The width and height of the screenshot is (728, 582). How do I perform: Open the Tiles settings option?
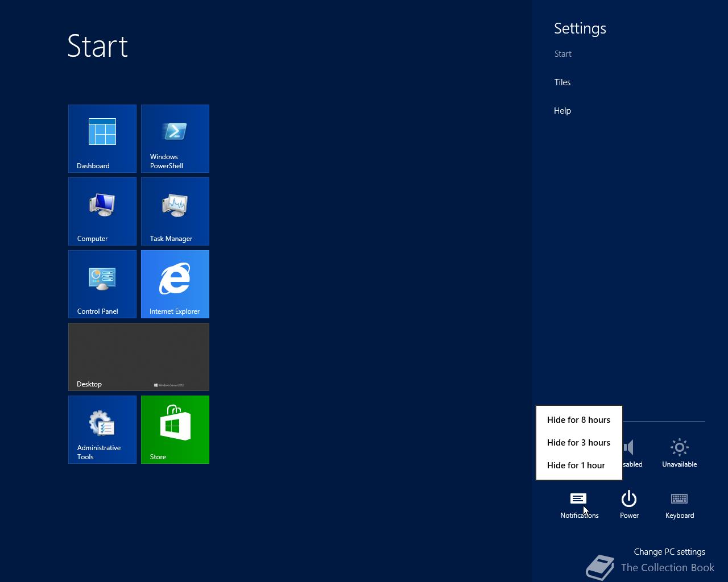[562, 82]
